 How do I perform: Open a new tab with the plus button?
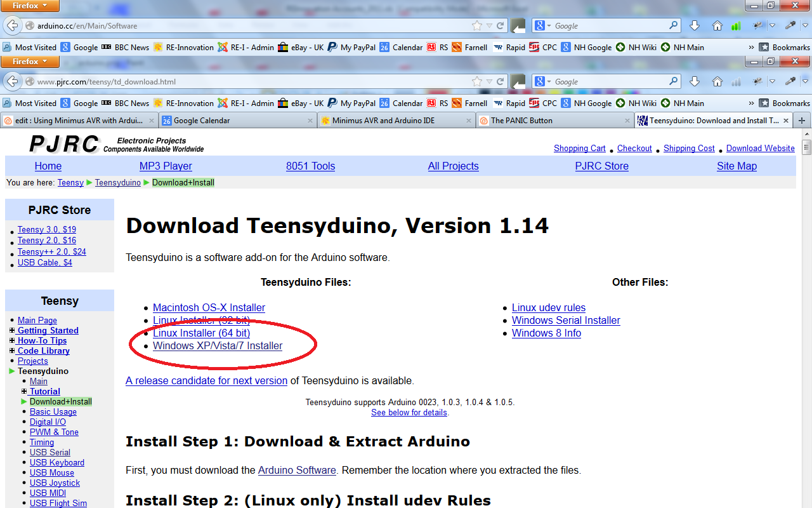click(802, 121)
